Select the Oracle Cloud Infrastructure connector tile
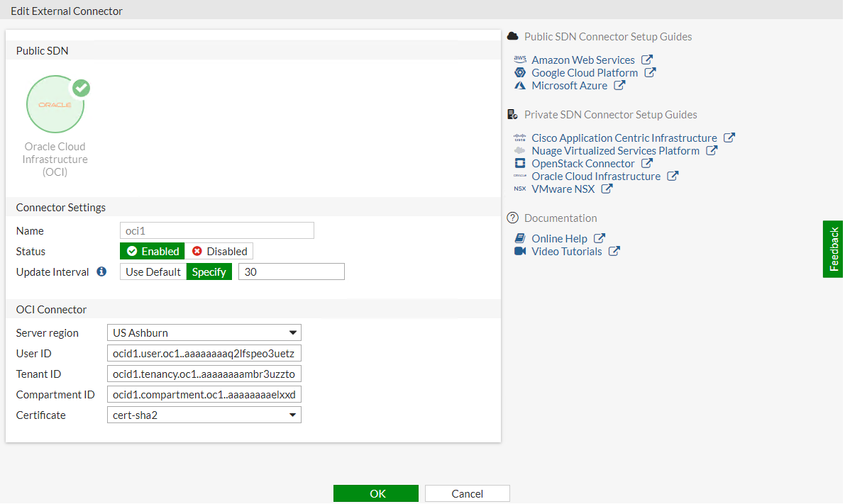Screen dimensions: 845x504 tap(55, 103)
